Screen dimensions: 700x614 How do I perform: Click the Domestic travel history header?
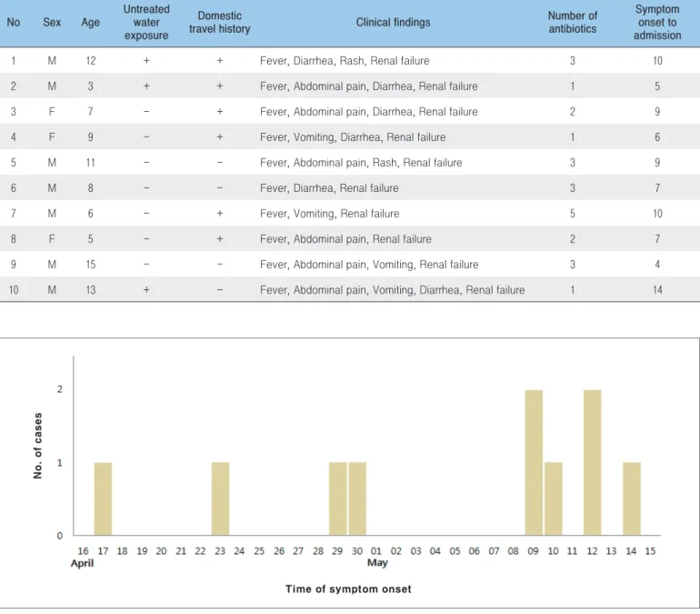pyautogui.click(x=219, y=23)
